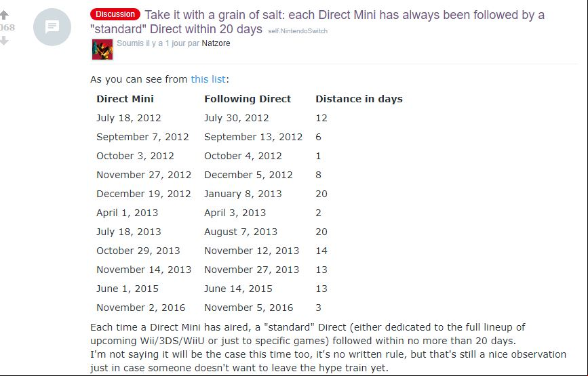Downvote the Direct Mini discussion post
The height and width of the screenshot is (376, 588).
coord(4,41)
